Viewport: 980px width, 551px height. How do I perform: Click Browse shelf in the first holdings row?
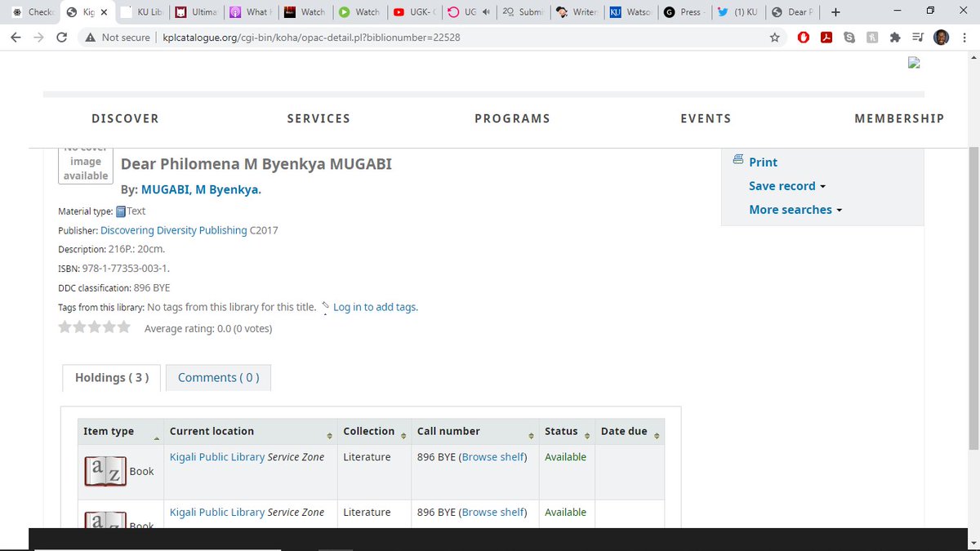pos(492,457)
